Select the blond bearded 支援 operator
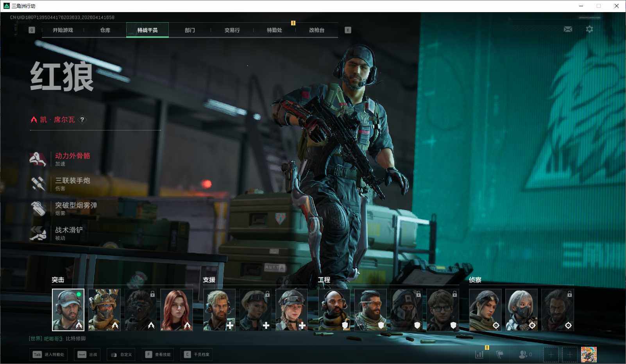The width and height of the screenshot is (626, 364). [219, 310]
